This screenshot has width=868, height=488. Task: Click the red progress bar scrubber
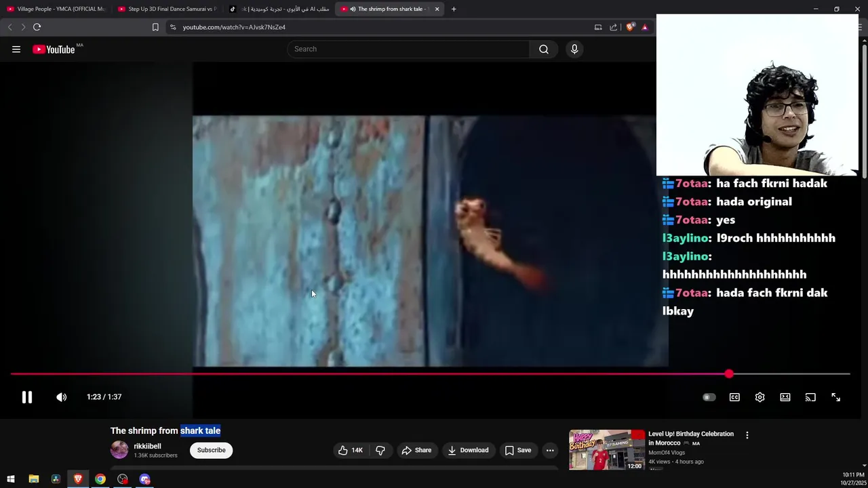pyautogui.click(x=729, y=373)
